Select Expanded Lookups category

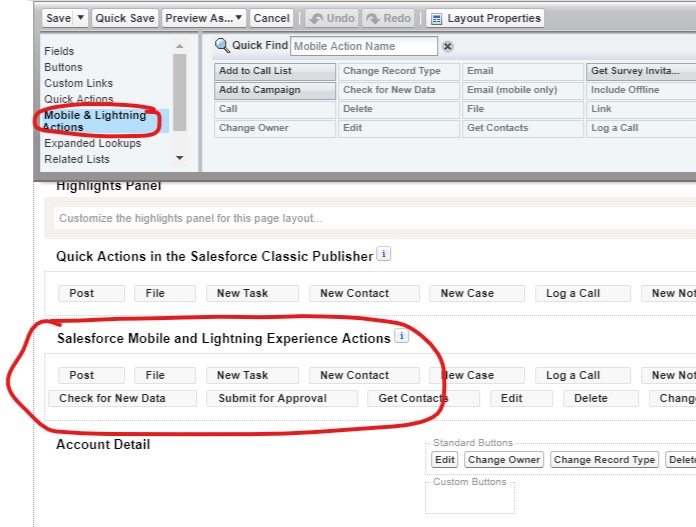(x=92, y=143)
